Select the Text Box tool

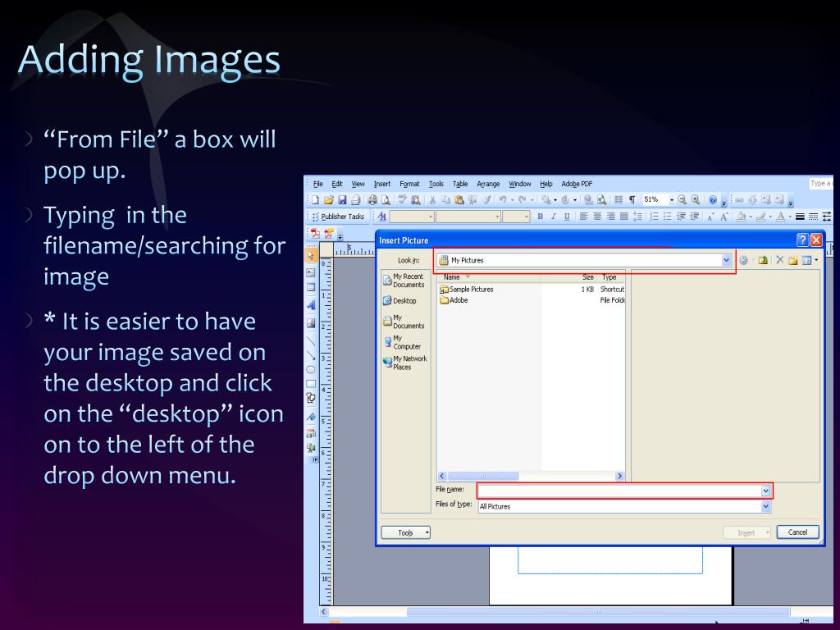pos(311,272)
